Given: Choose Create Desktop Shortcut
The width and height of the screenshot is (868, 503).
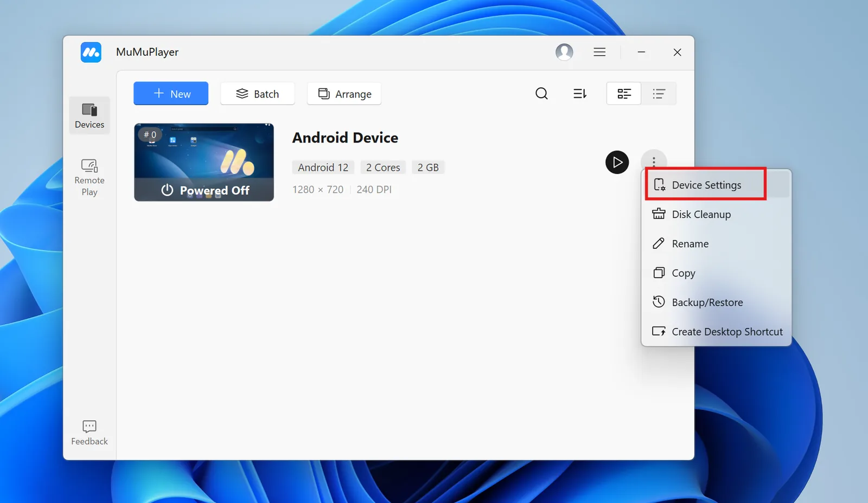Looking at the screenshot, I should pos(716,331).
